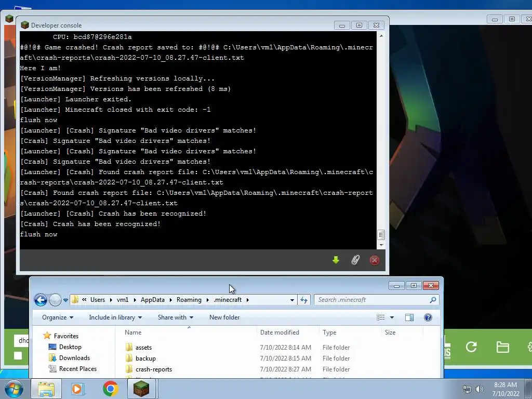Open the address bar previous locations dropdown
The height and width of the screenshot is (399, 532).
pyautogui.click(x=292, y=300)
